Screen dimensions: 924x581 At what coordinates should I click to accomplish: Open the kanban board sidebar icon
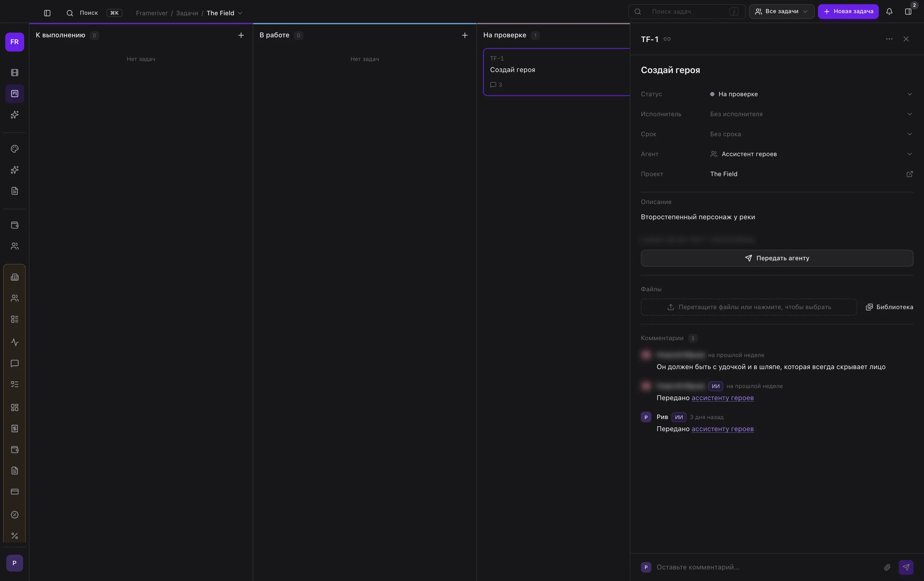pyautogui.click(x=15, y=94)
